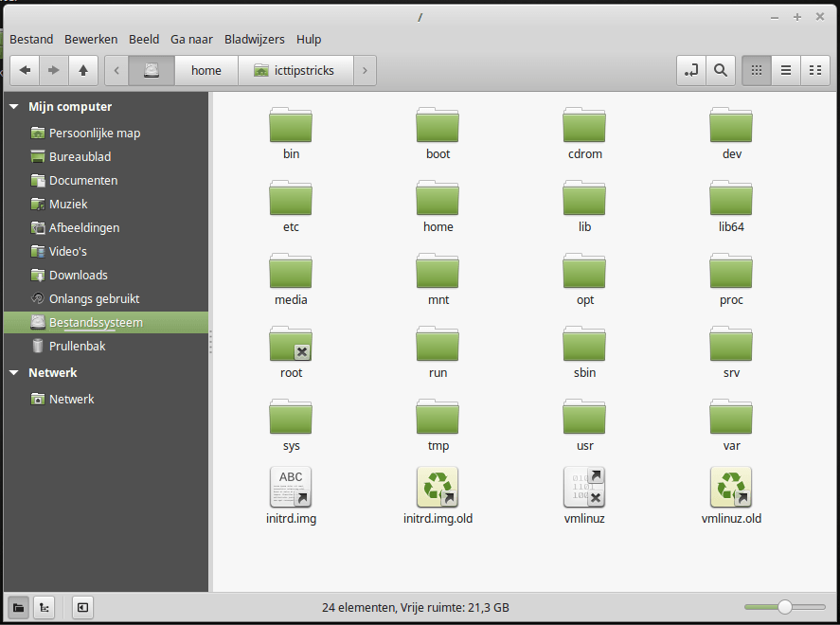Open the Bewerken menu
The height and width of the screenshot is (625, 840).
point(91,39)
